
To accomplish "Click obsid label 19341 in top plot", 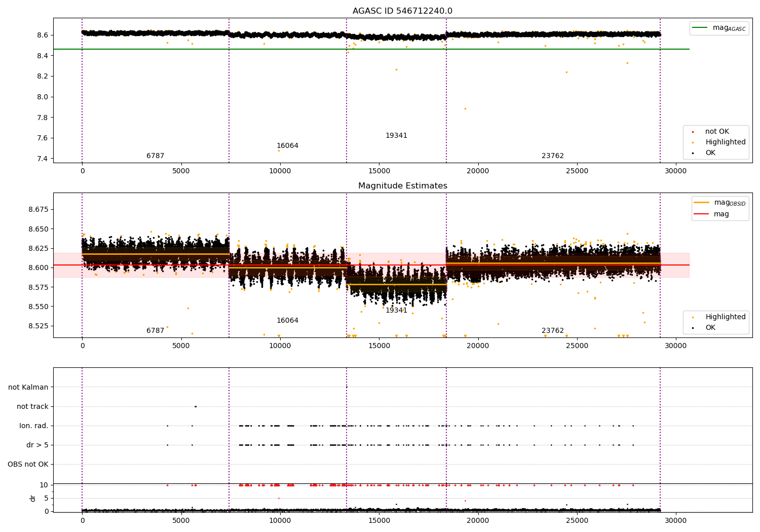I will point(396,136).
